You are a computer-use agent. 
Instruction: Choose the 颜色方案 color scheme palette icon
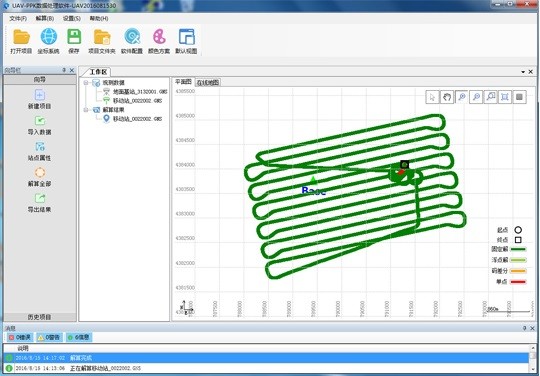pos(159,41)
